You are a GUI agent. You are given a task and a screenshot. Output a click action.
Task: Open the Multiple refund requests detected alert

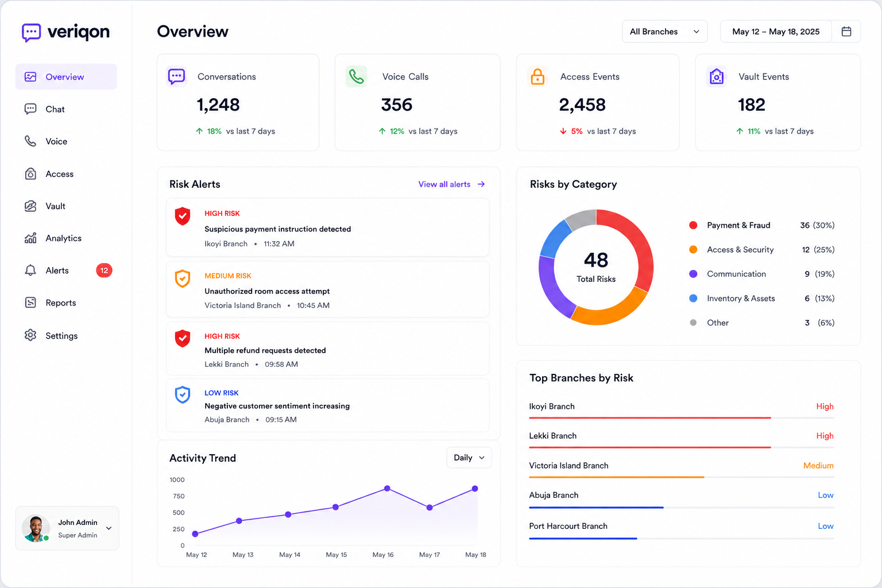(x=327, y=349)
